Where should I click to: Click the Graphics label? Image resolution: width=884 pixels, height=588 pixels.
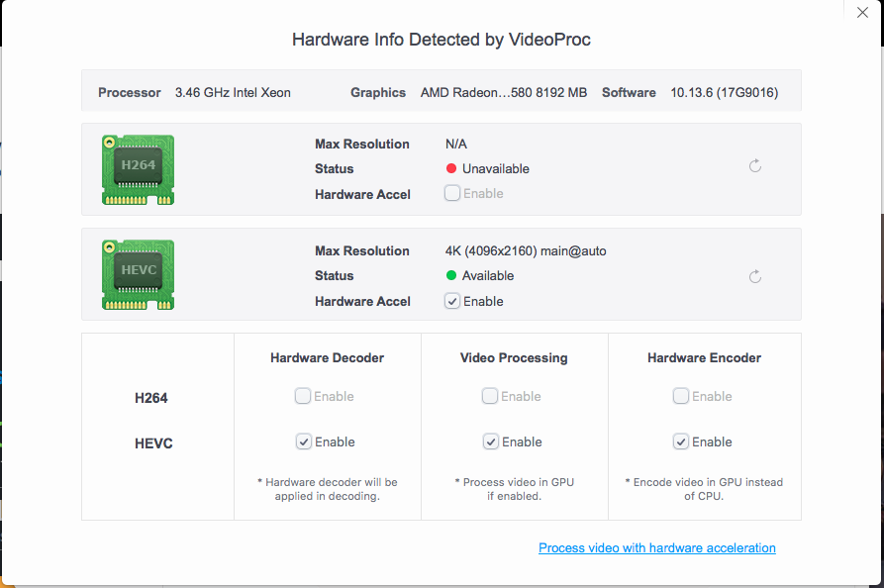[x=378, y=92]
